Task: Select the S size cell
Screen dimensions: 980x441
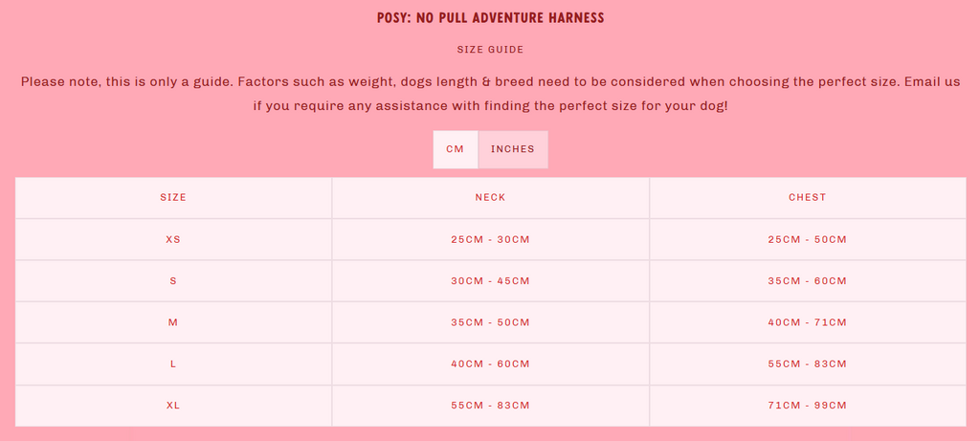Action: click(173, 281)
